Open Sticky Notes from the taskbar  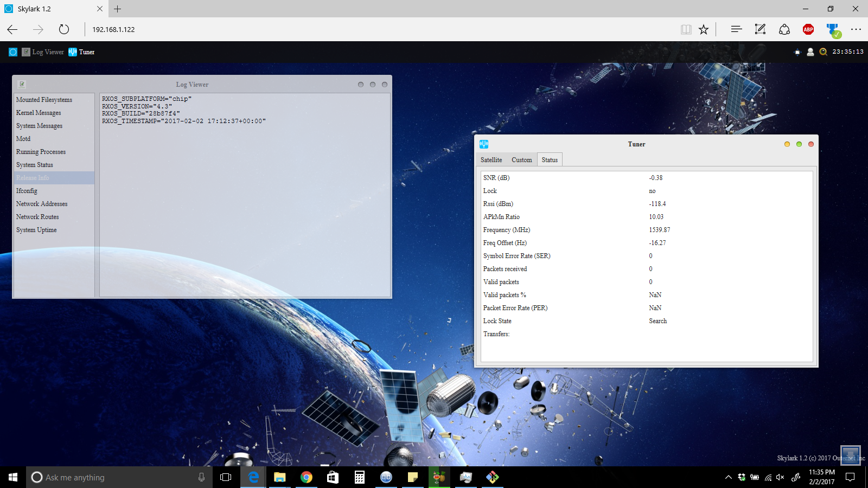(x=412, y=477)
